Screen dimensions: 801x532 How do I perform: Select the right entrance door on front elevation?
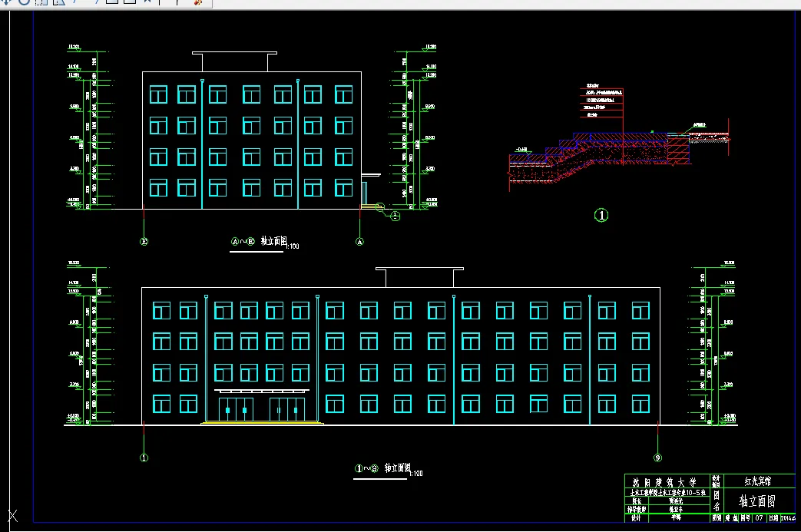pyautogui.click(x=287, y=409)
